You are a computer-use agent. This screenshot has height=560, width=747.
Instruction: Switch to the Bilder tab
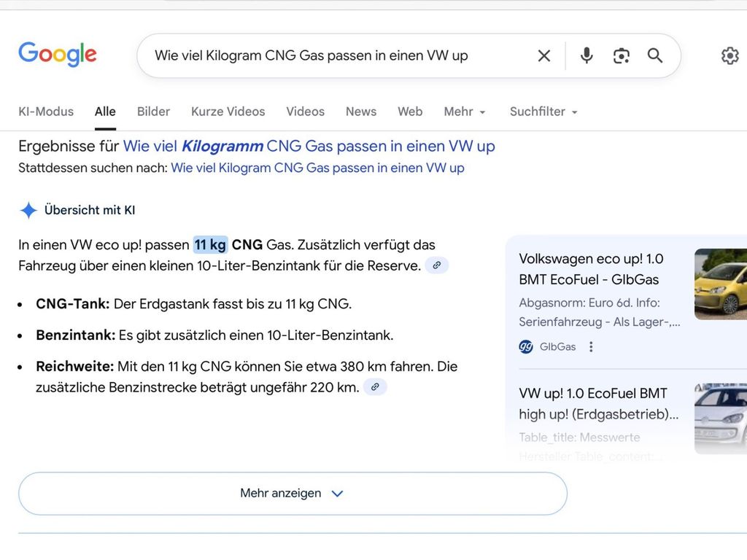(x=153, y=112)
